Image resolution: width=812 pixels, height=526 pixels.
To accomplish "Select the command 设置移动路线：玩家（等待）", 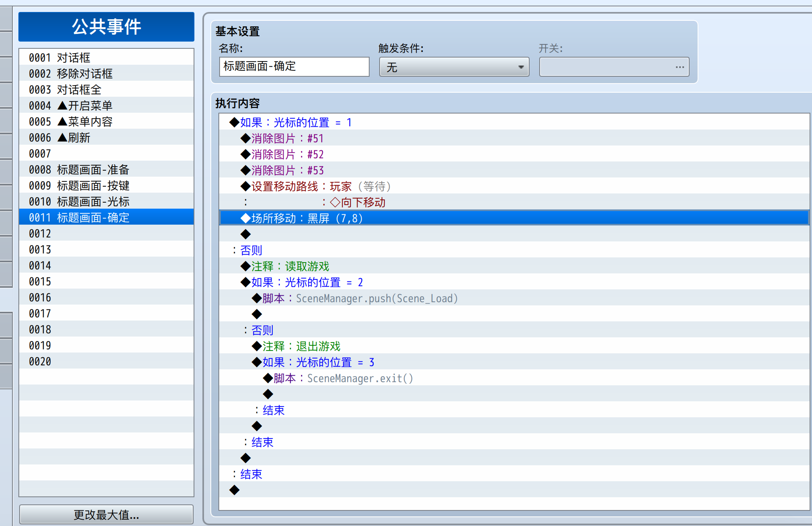I will click(514, 186).
